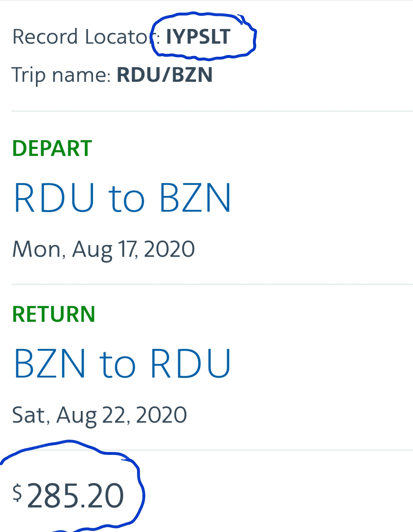Select the IYPSLT record locator code

(198, 37)
